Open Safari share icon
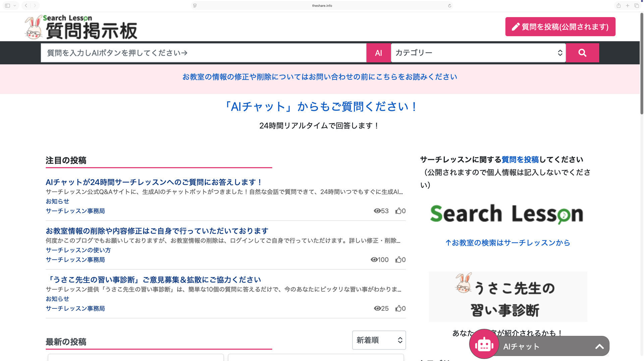 click(x=619, y=6)
